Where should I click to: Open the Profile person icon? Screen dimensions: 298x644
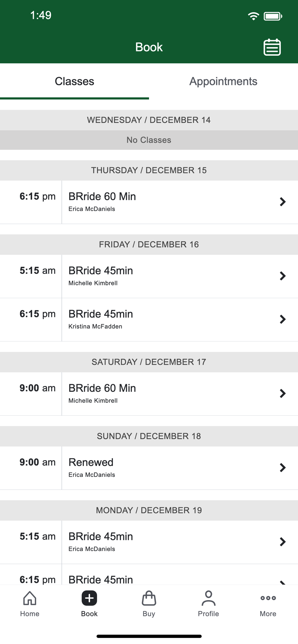(x=208, y=598)
